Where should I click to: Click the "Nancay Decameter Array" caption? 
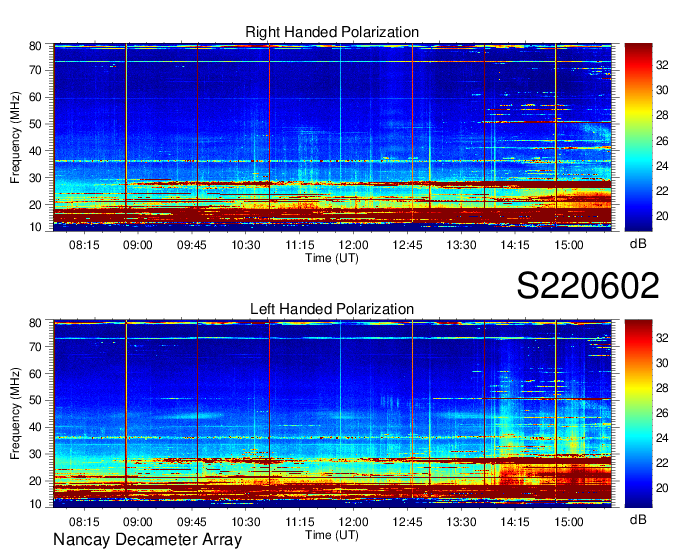[147, 540]
